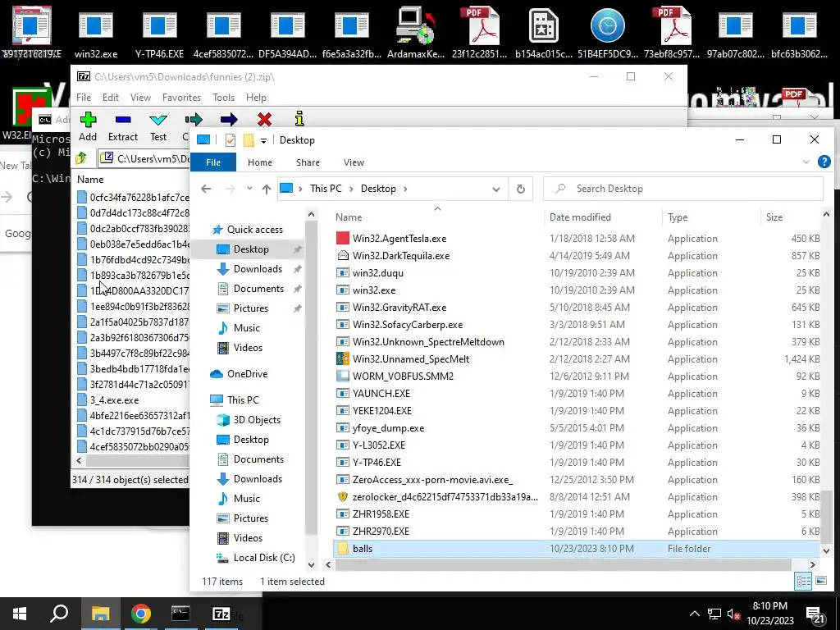This screenshot has width=840, height=630.
Task: Click the Properties checkmark icon in title bar
Action: point(231,140)
